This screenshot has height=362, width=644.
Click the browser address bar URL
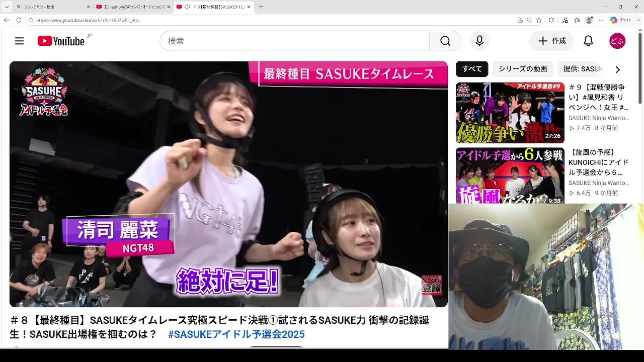tap(88, 20)
